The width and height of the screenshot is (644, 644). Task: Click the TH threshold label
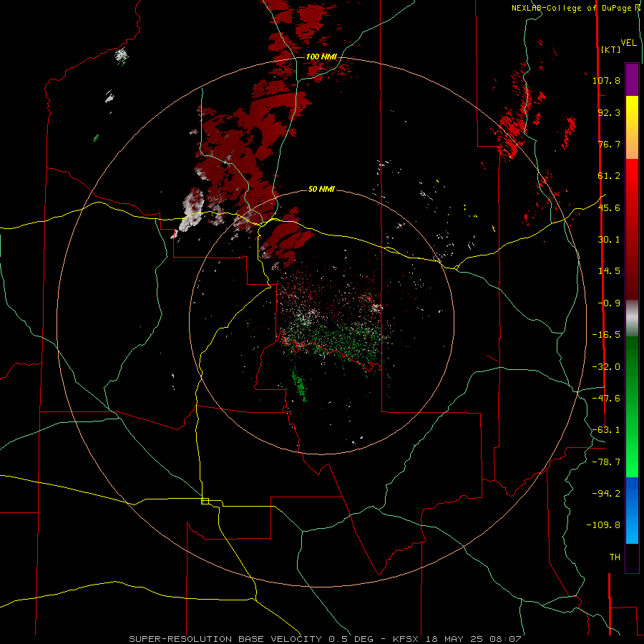click(x=615, y=557)
